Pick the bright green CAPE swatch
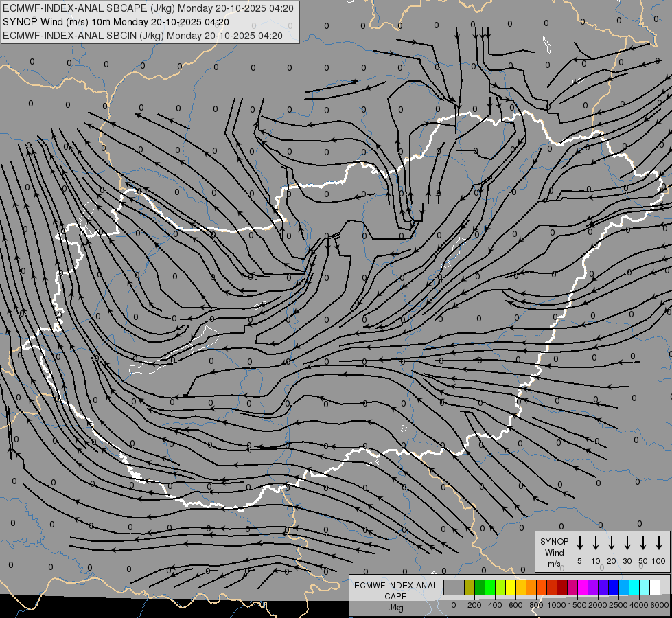The image size is (672, 618). tap(490, 587)
